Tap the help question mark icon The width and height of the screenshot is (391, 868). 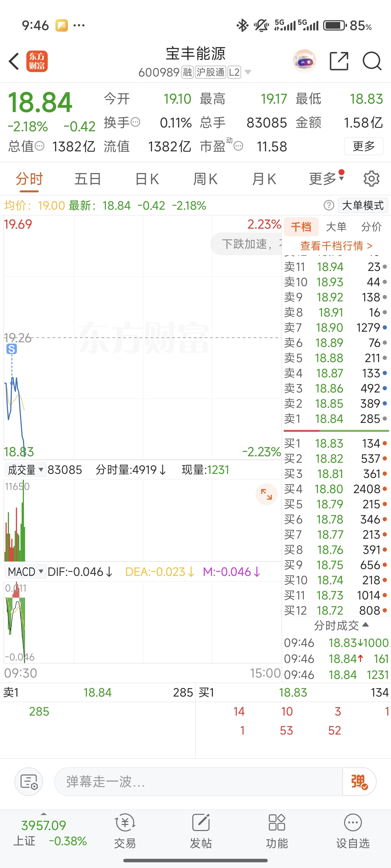pos(329,205)
